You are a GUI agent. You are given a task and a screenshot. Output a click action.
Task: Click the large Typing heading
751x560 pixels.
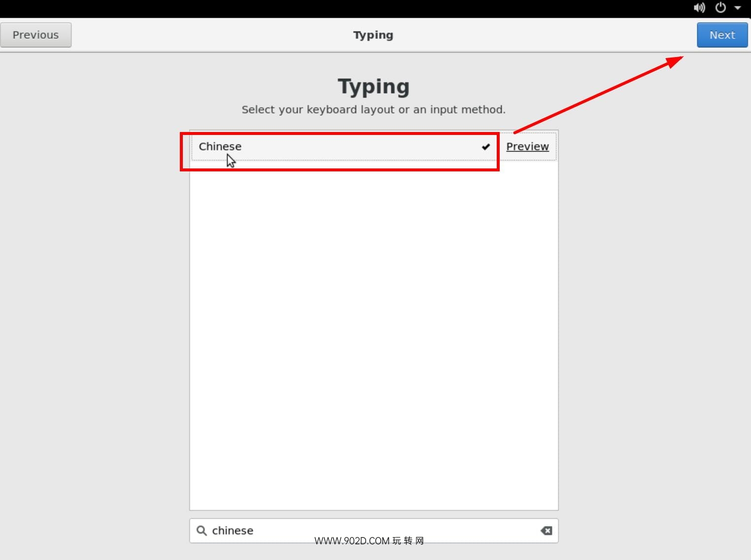(374, 87)
